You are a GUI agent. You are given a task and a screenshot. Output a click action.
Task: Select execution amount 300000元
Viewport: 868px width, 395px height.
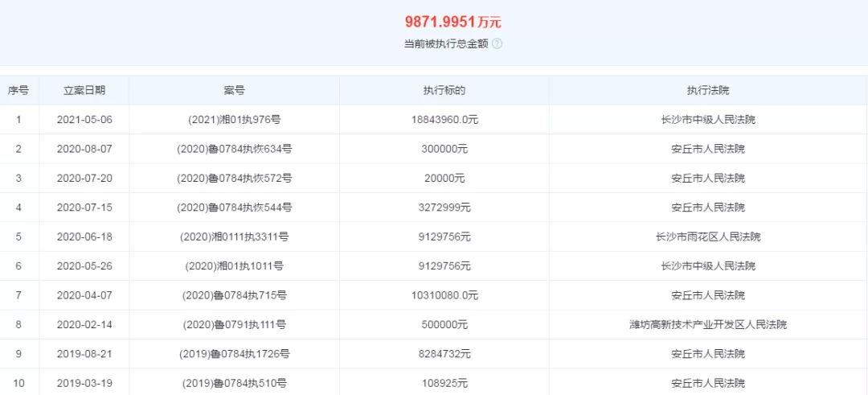(444, 149)
